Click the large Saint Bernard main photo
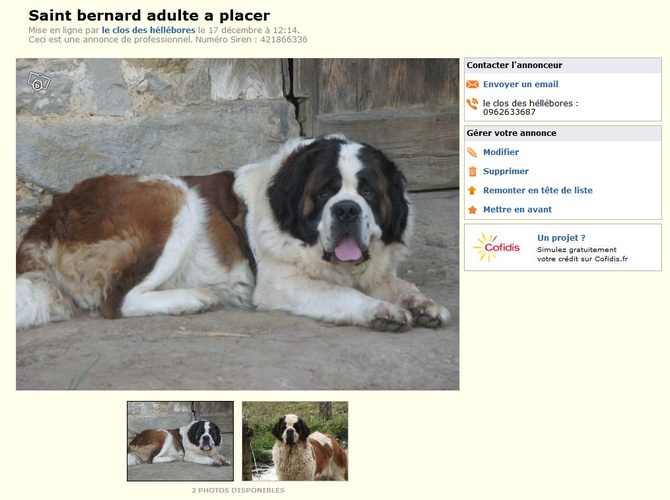The width and height of the screenshot is (670, 500). click(238, 224)
